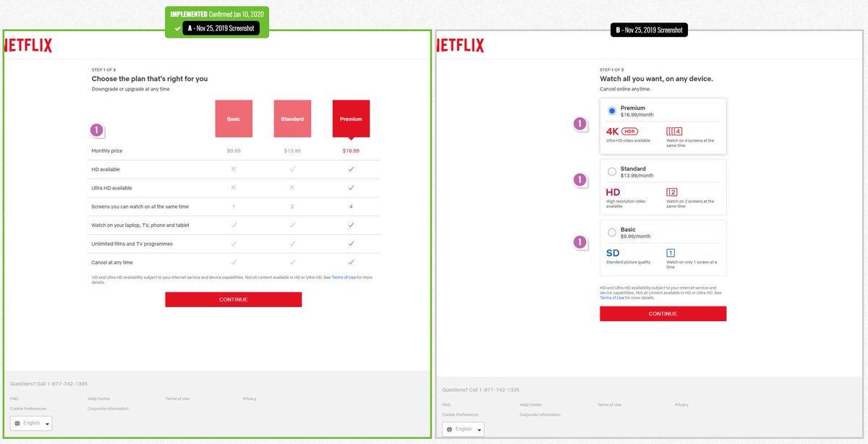
Task: Click the 'Cancel at any time' row label
Action: coord(112,262)
